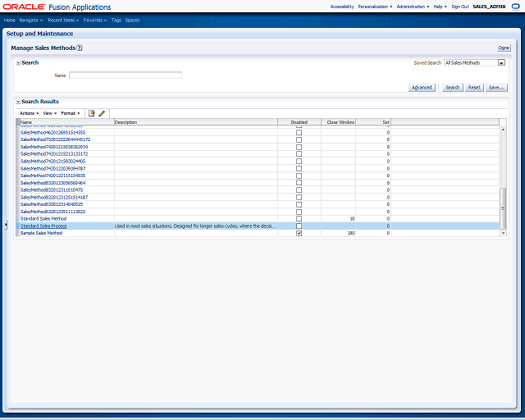Toggle Disabled checkbox for SalesMethod8320123110104​75
Screen dimensions: 525x420
point(299,190)
